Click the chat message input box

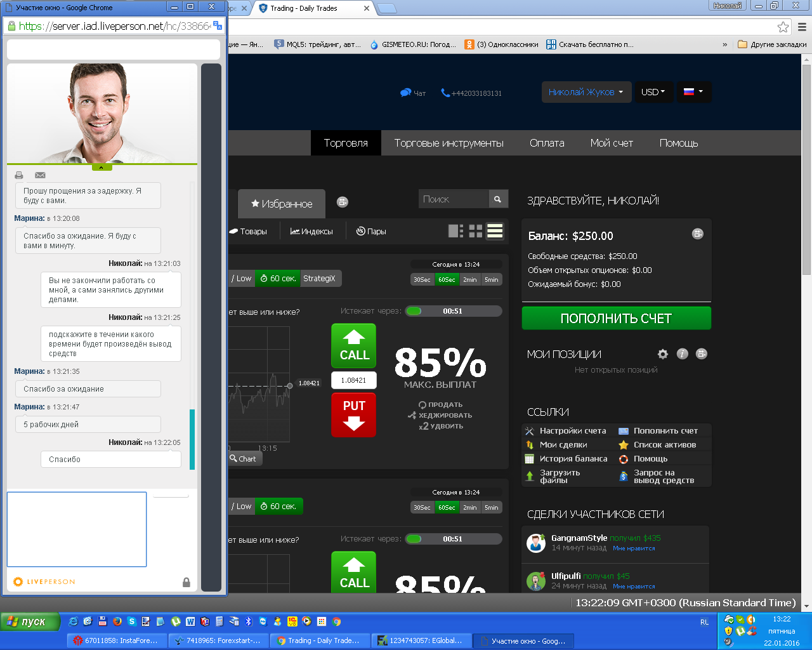click(77, 529)
